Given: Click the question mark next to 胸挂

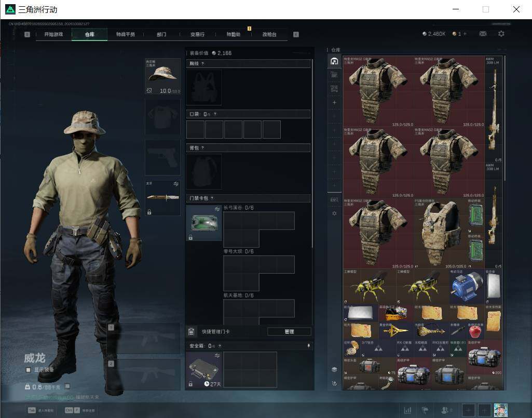Looking at the screenshot, I should [x=202, y=64].
